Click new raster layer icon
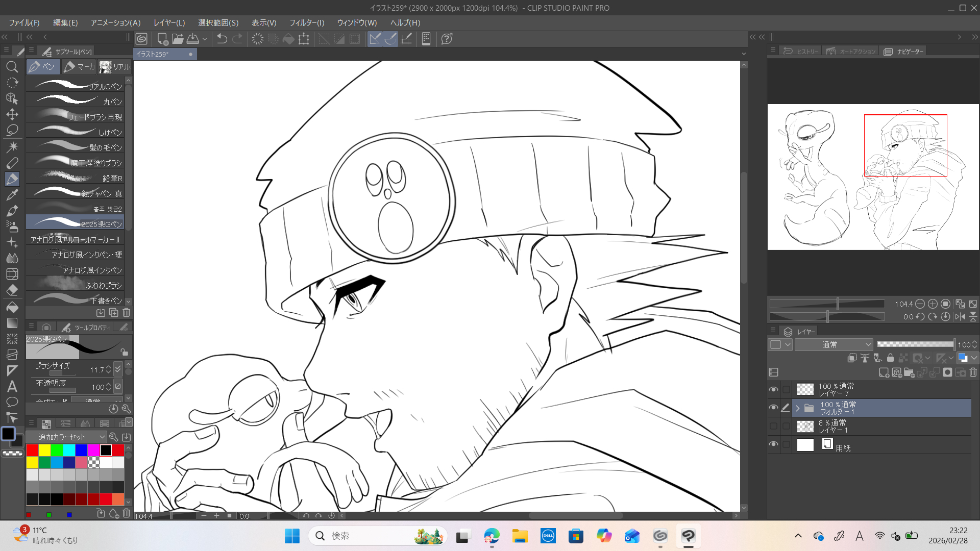This screenshot has width=980, height=551. 884,373
